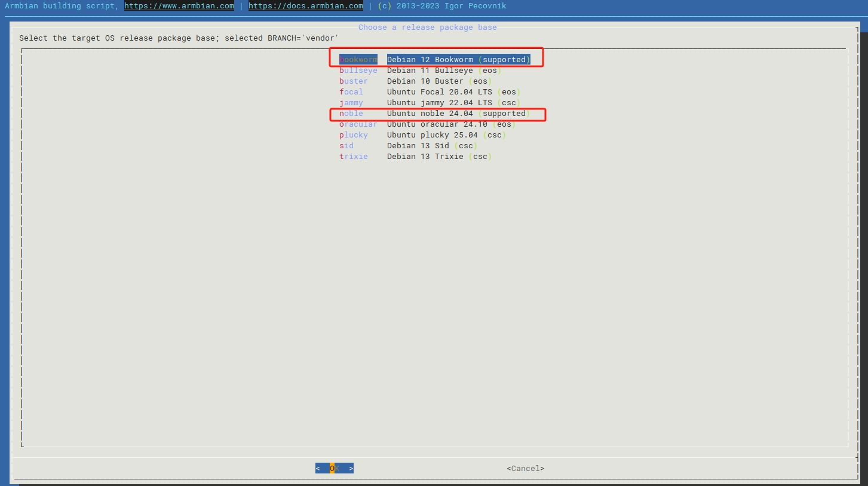The height and width of the screenshot is (486, 868).
Task: Select sid Debian 13 entry
Action: (x=346, y=146)
